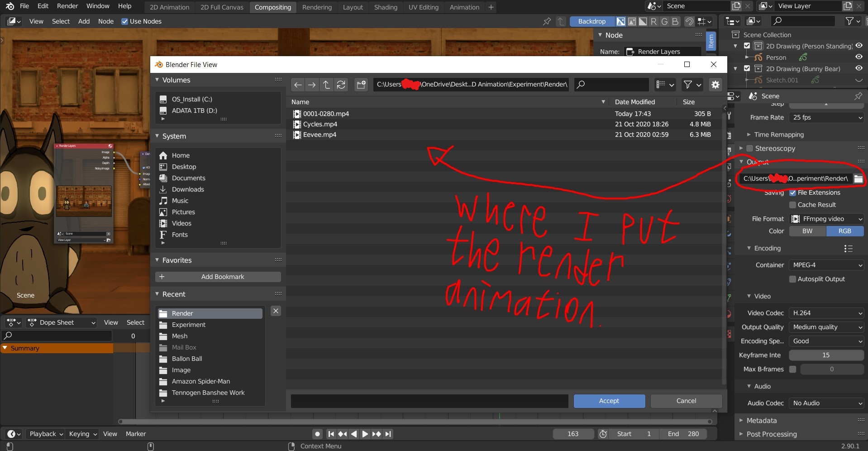Go back to previous folder in file view
This screenshot has width=868, height=451.
[x=298, y=85]
